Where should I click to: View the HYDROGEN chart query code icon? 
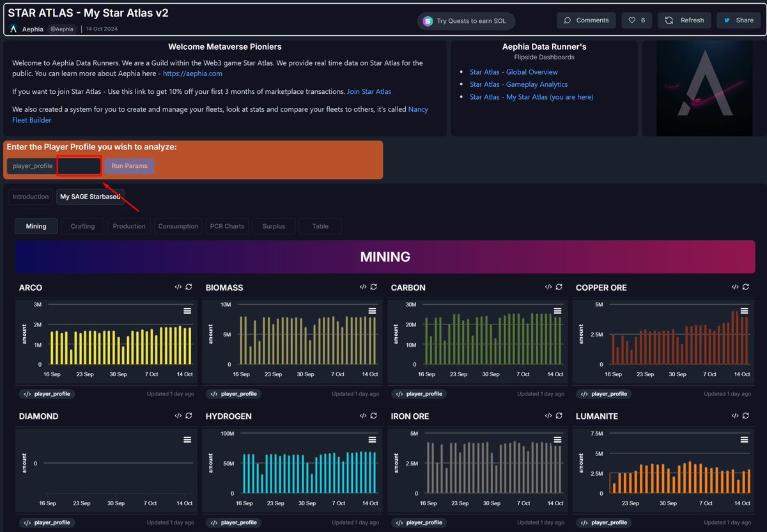pos(363,416)
